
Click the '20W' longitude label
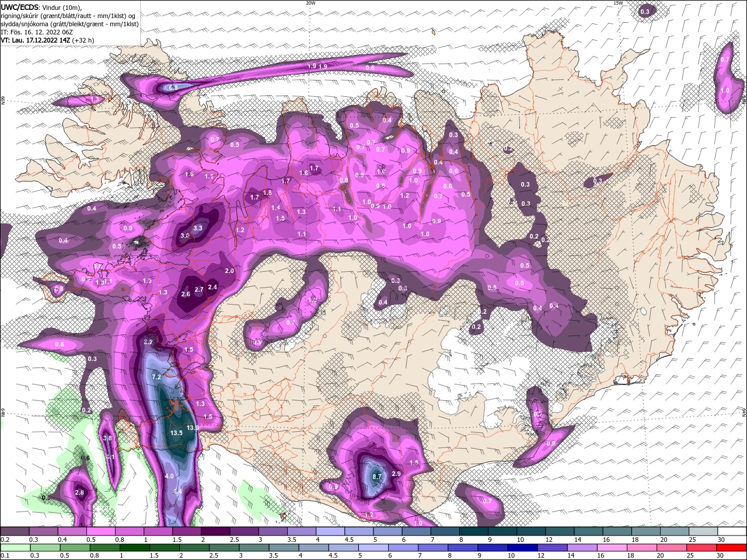310,3
